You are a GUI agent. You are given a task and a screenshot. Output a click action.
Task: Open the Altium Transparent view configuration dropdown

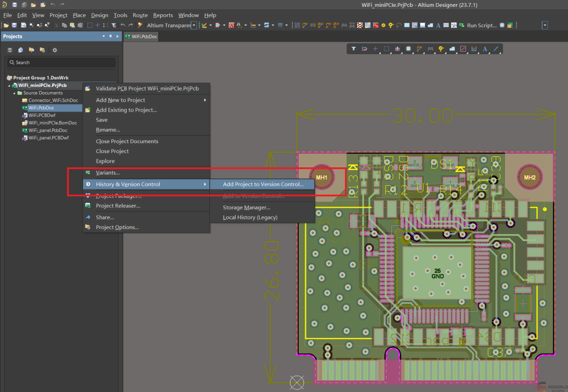click(194, 25)
